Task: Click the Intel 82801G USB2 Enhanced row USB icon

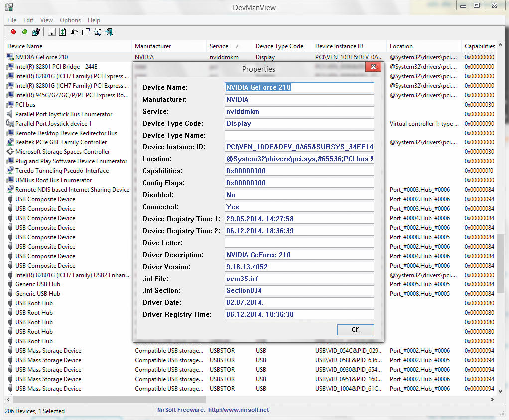Action: tap(10, 275)
